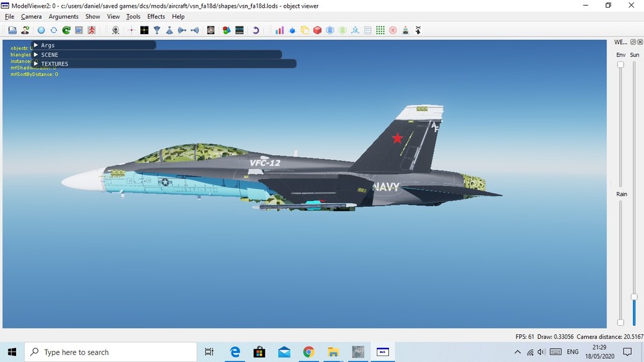Click the pink circle target icon

coord(393,30)
